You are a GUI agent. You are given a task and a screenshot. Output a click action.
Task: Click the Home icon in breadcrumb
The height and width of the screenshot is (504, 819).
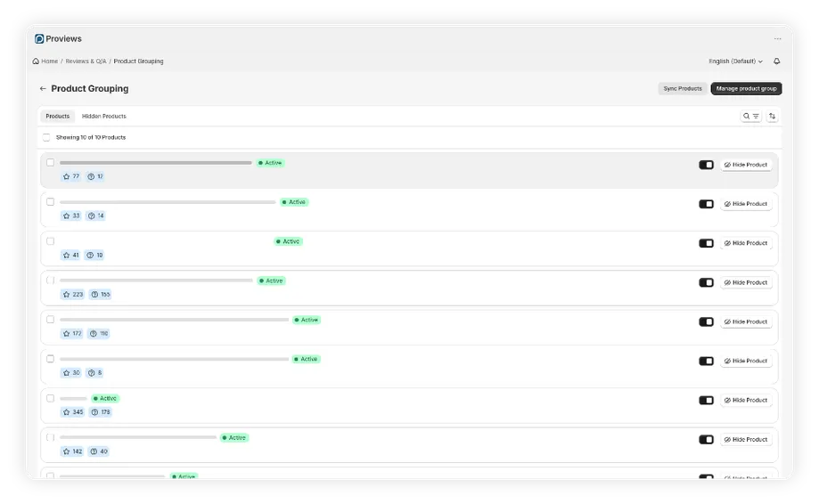click(x=36, y=61)
